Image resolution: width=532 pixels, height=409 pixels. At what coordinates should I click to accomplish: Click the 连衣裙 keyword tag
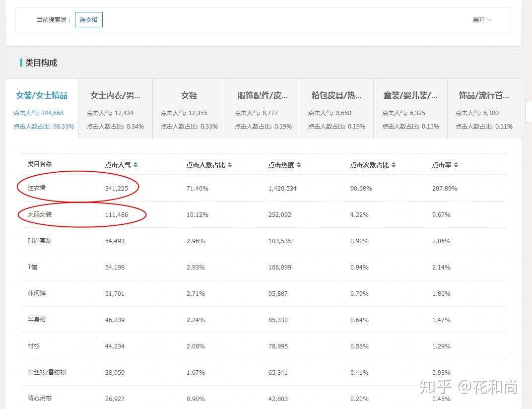(88, 20)
